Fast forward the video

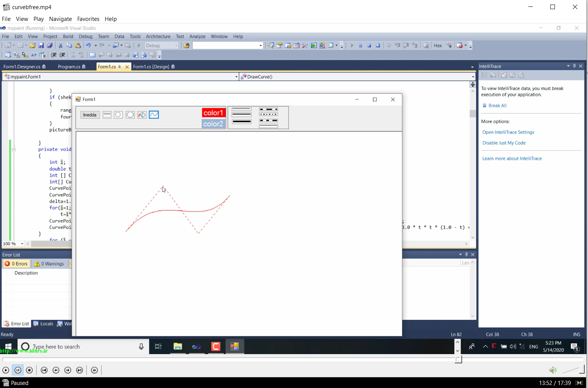click(x=68, y=370)
